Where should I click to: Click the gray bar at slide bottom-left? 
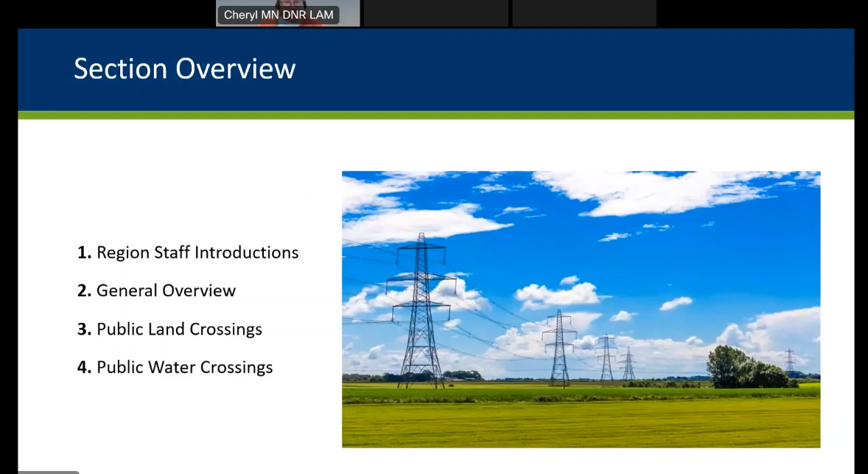coord(48,472)
